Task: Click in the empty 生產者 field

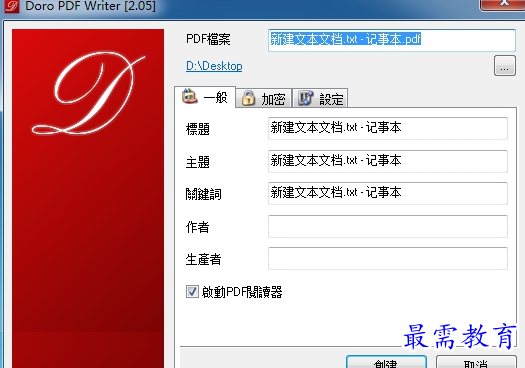Action: click(388, 258)
